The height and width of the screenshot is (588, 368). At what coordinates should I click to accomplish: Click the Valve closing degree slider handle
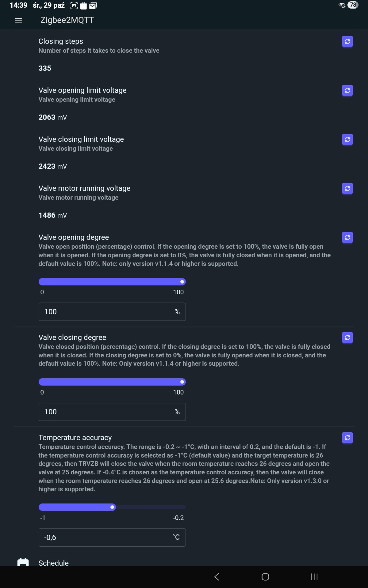click(x=182, y=382)
